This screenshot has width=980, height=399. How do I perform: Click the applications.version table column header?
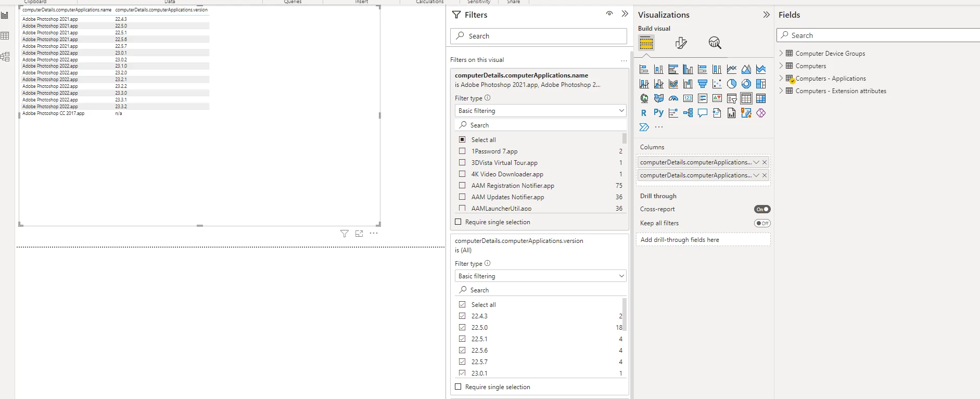tap(161, 10)
